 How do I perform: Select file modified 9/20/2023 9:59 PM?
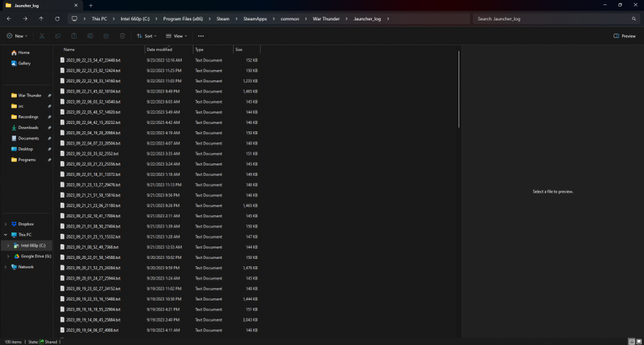159,268
